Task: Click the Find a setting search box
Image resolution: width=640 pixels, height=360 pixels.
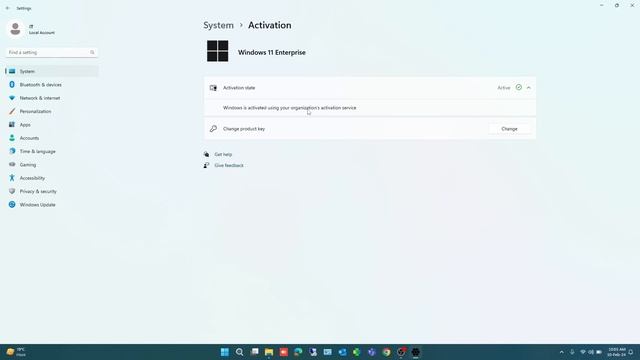Action: point(51,52)
